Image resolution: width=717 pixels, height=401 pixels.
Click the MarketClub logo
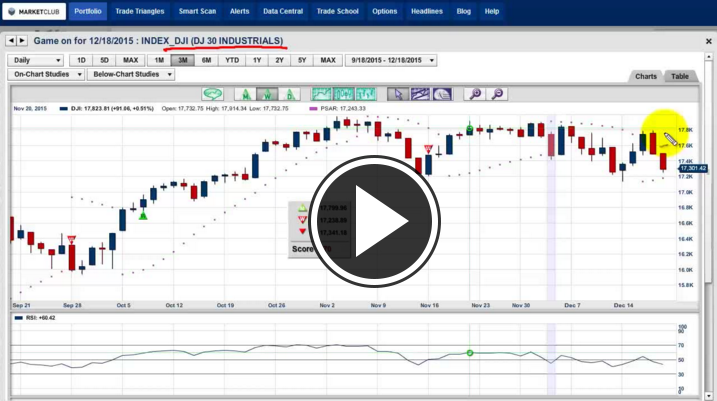[x=34, y=11]
